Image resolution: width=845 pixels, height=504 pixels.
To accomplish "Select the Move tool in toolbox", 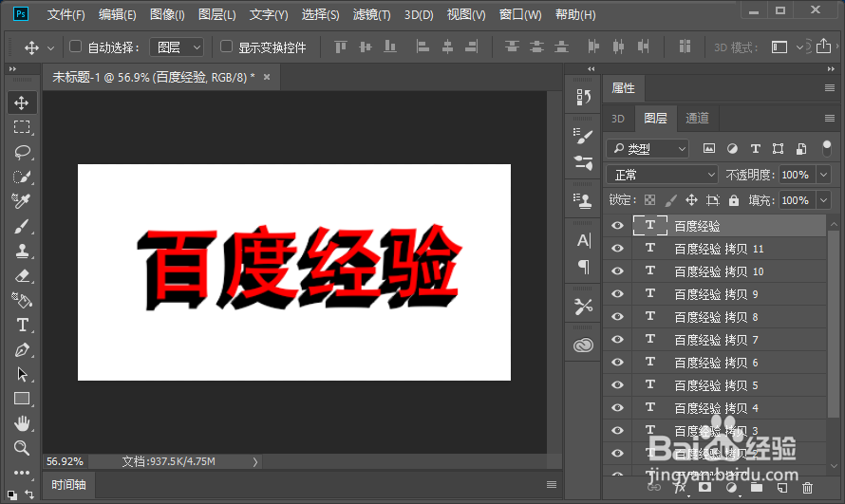I will (22, 103).
